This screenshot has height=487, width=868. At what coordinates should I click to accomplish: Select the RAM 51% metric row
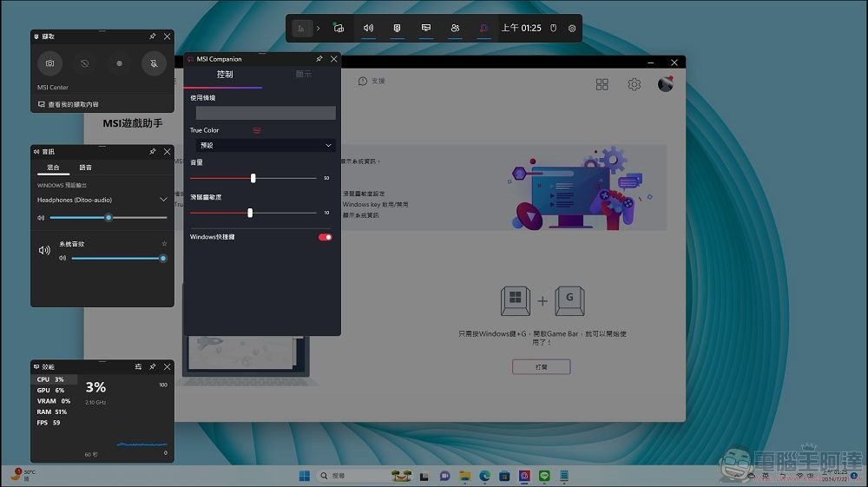pos(54,411)
